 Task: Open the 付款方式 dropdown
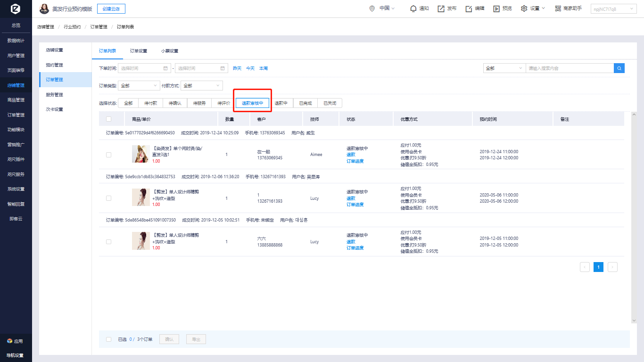pos(201,86)
